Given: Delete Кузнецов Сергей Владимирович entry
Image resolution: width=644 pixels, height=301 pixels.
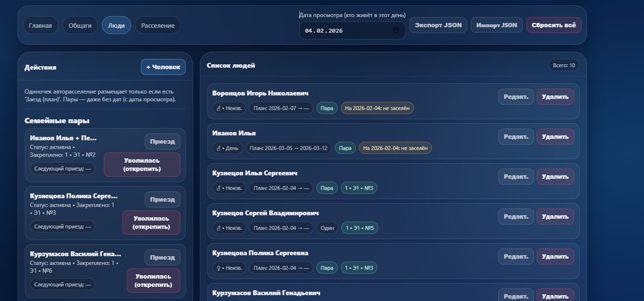Looking at the screenshot, I should [x=555, y=217].
